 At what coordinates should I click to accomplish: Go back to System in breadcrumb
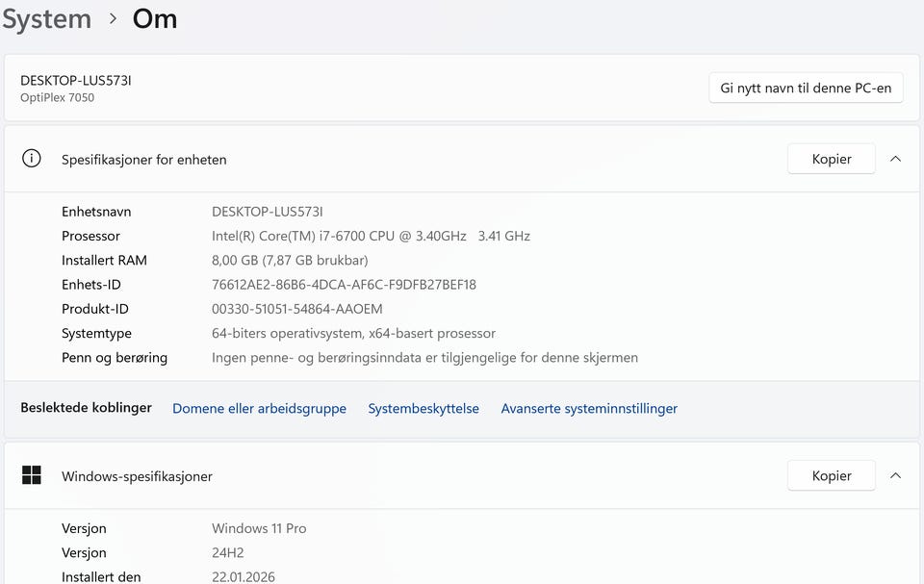(x=46, y=19)
